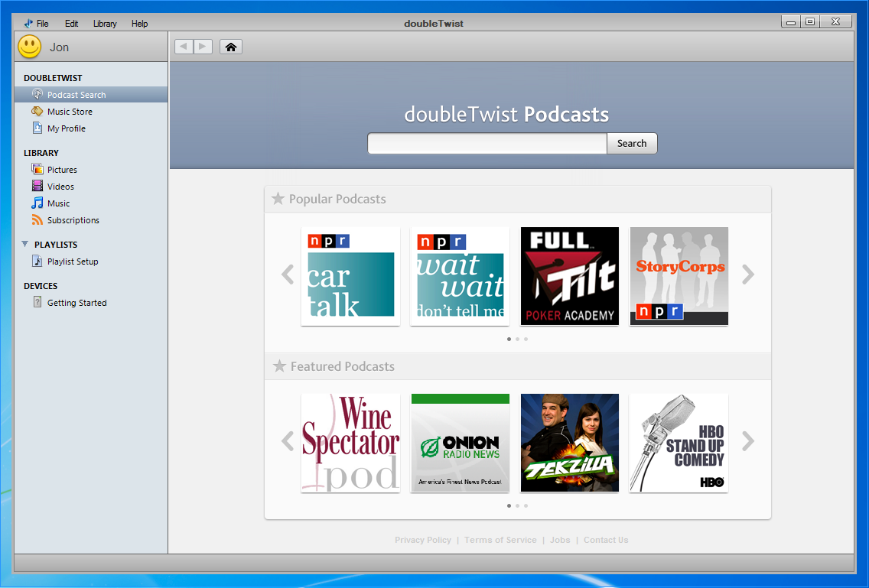Open Full Tilt Poker Academy podcast
This screenshot has width=869, height=588.
(x=570, y=276)
